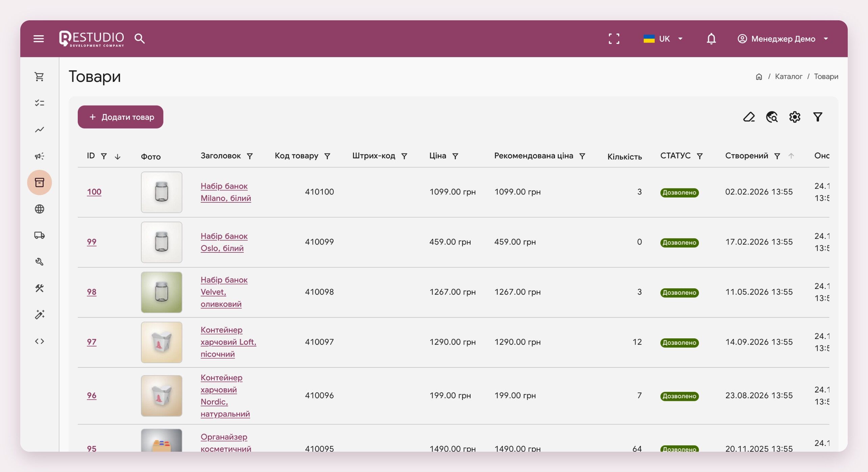Click Дозволено status badge for product 97

(x=679, y=343)
